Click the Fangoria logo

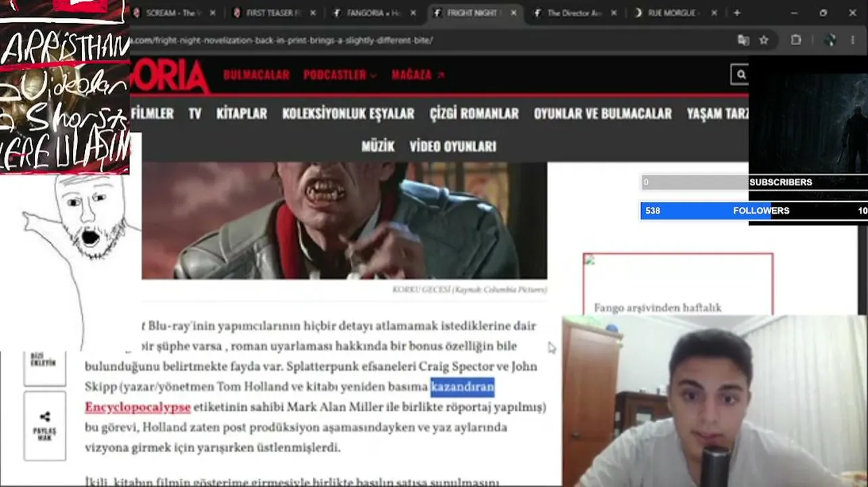coord(169,75)
